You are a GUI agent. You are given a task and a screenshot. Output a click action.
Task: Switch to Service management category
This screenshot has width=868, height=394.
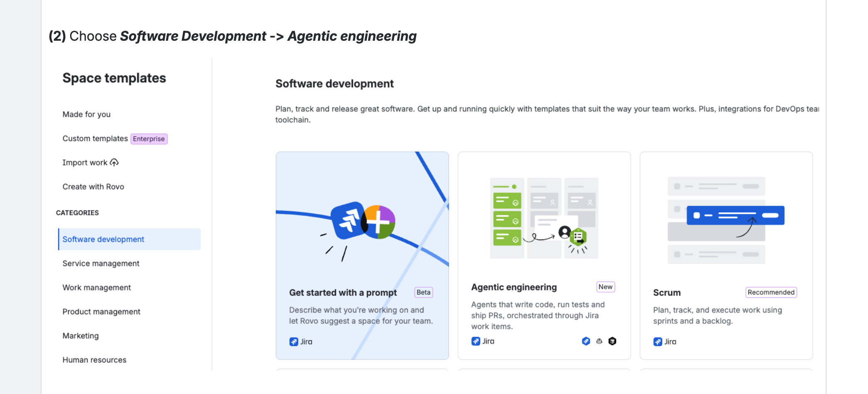click(101, 263)
